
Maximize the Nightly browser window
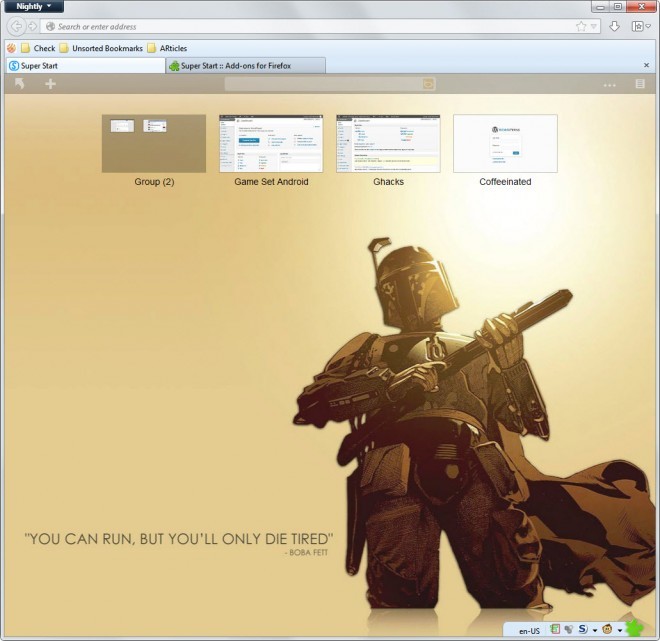coord(618,6)
